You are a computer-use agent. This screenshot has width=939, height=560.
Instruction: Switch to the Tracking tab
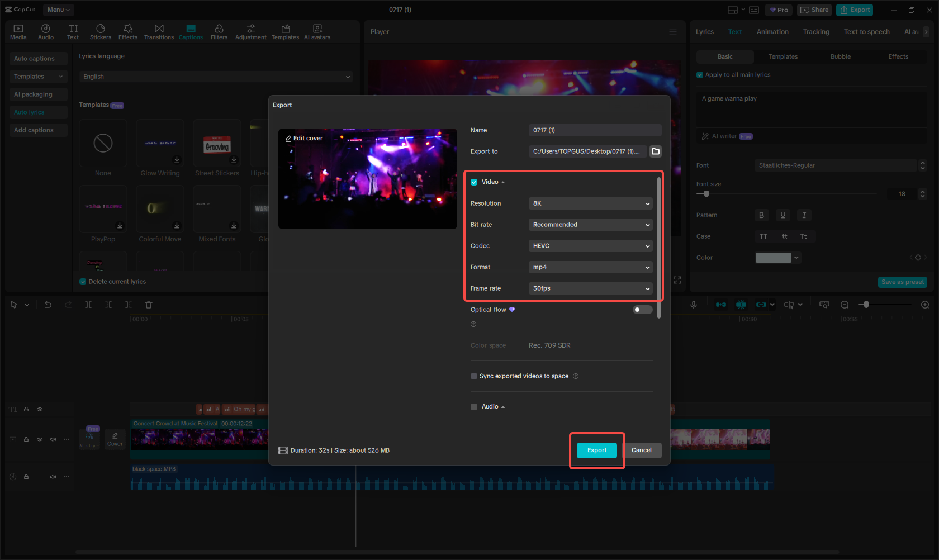pos(816,32)
